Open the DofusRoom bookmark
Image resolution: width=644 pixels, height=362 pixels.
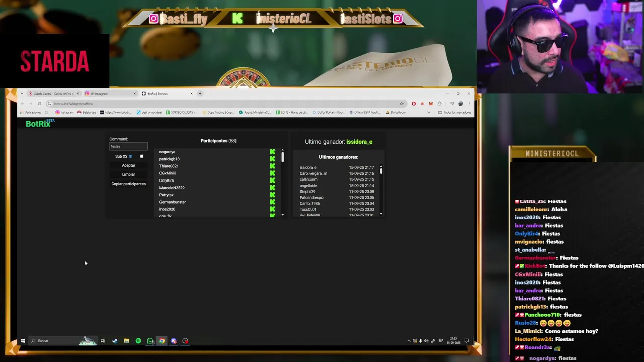coord(396,112)
